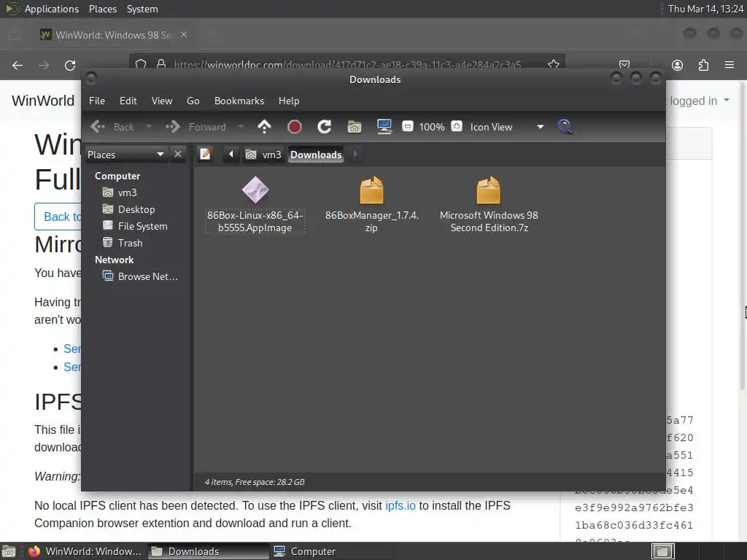Open the Edit menu
Image resolution: width=747 pixels, height=560 pixels.
(x=128, y=101)
